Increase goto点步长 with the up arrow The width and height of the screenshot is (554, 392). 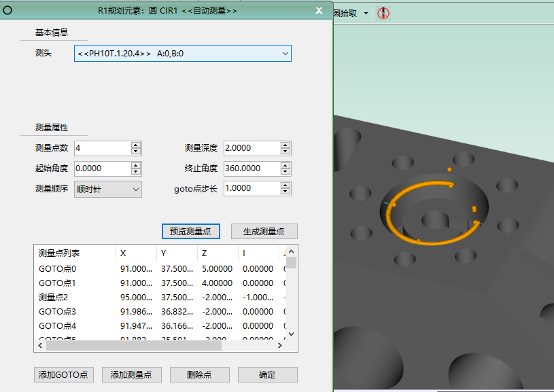click(x=285, y=185)
